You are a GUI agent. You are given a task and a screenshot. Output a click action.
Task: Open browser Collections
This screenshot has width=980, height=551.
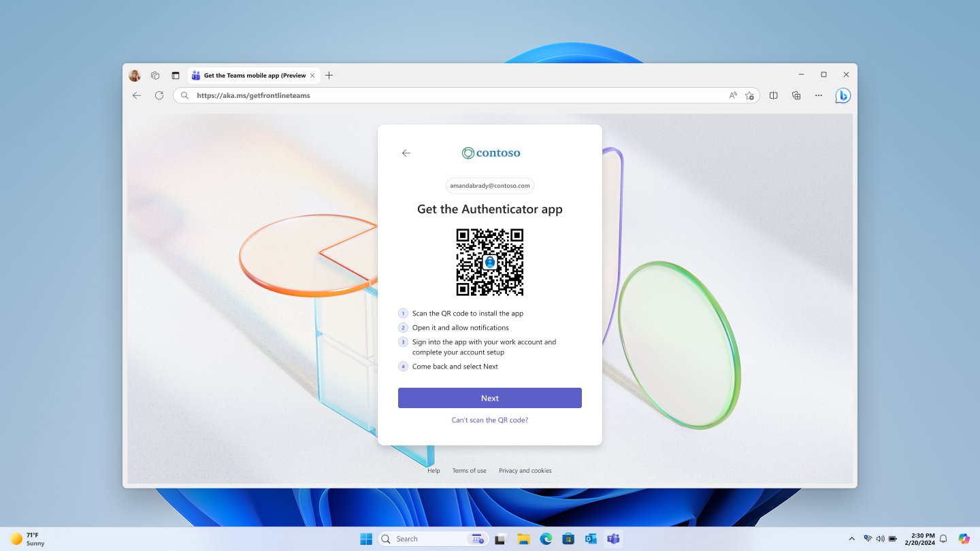coord(796,95)
